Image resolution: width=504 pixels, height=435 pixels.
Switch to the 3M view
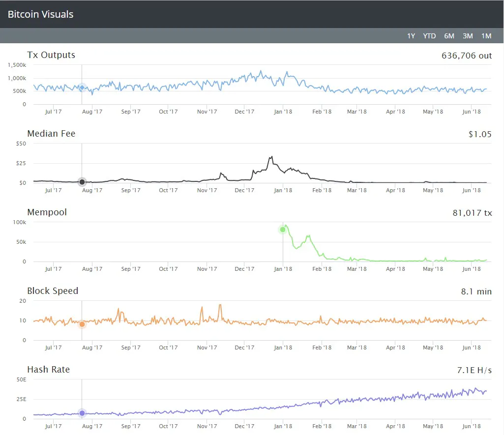tap(468, 36)
